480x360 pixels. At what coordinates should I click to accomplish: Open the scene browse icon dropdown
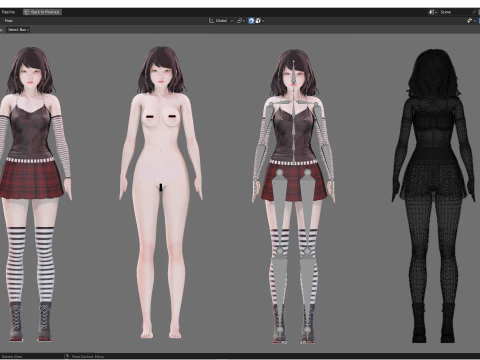click(433, 12)
